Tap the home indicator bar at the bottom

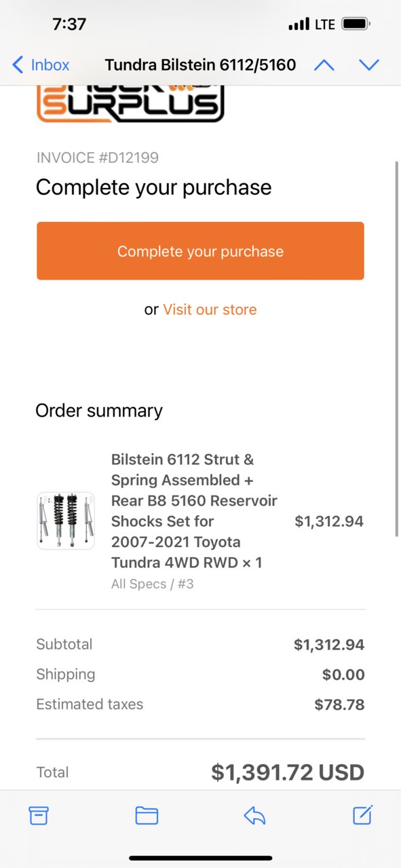coord(200,858)
